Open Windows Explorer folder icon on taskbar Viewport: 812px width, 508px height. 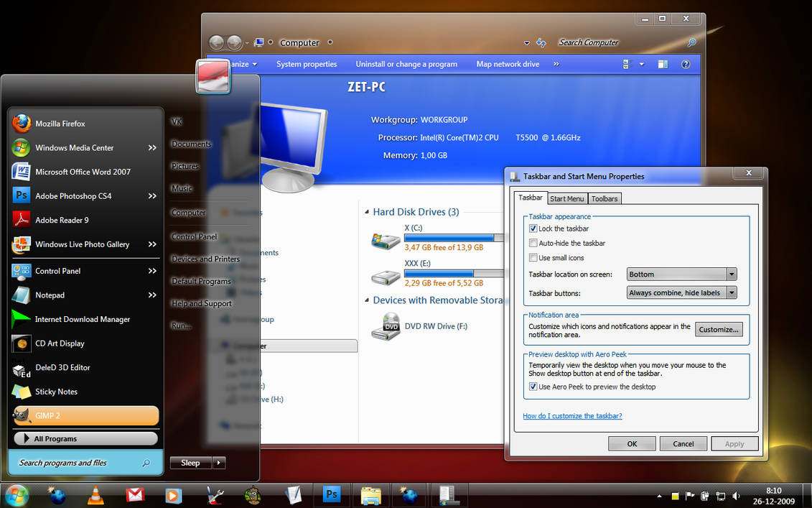pos(370,496)
